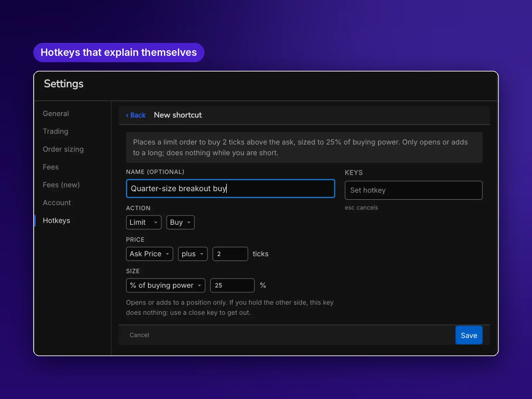The width and height of the screenshot is (532, 399).
Task: Click the NAME (OPTIONAL) label
Action: point(155,172)
